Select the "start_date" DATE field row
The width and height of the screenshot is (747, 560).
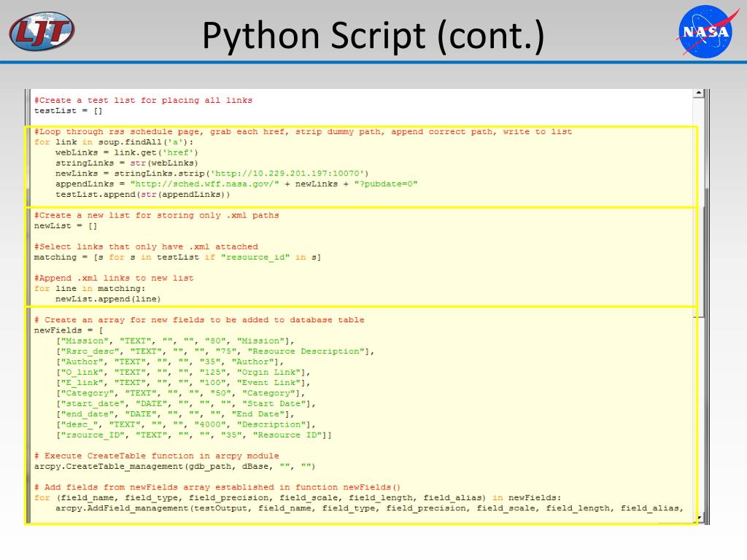coord(186,404)
